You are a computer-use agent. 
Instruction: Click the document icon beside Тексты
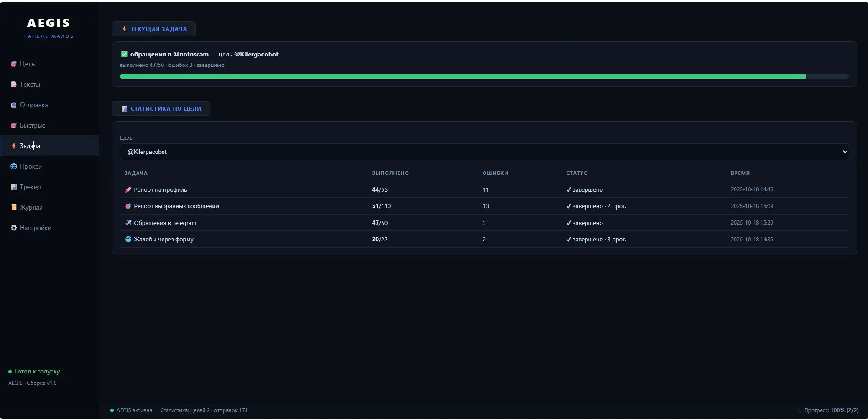14,85
